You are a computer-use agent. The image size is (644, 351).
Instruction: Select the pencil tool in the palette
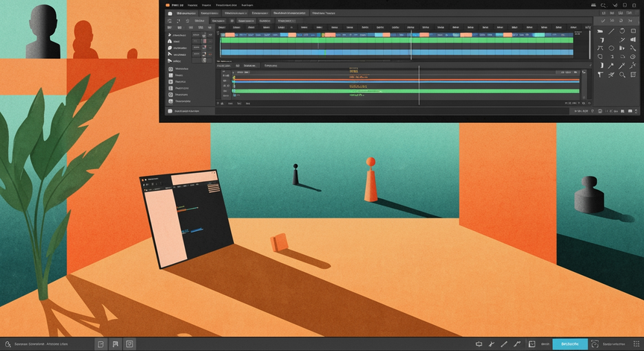(622, 66)
